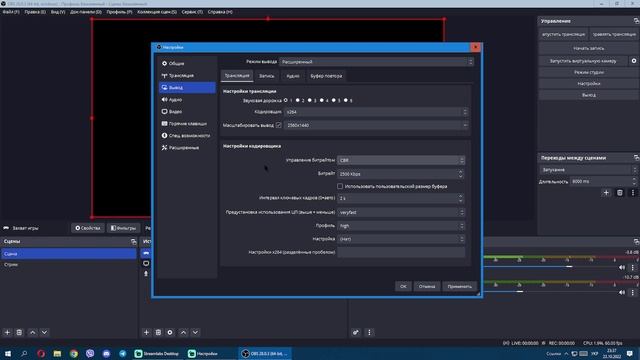Move scene up with arrow icon
The height and width of the screenshot is (360, 640).
tap(33, 332)
